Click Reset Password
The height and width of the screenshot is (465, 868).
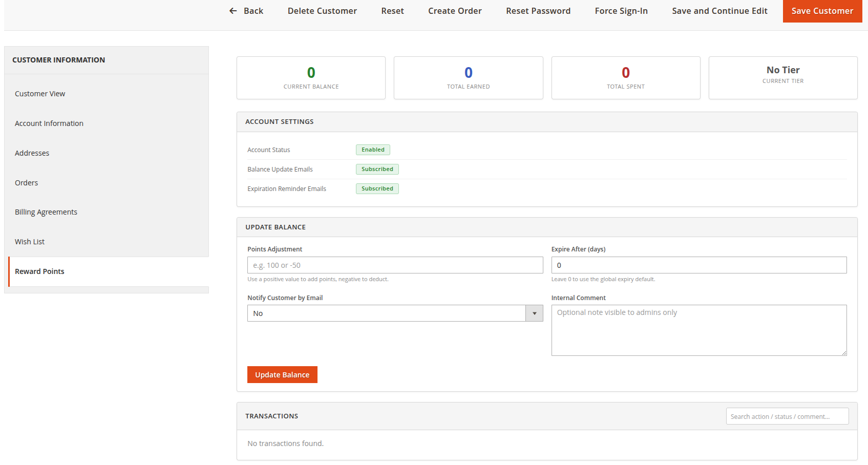click(x=538, y=11)
